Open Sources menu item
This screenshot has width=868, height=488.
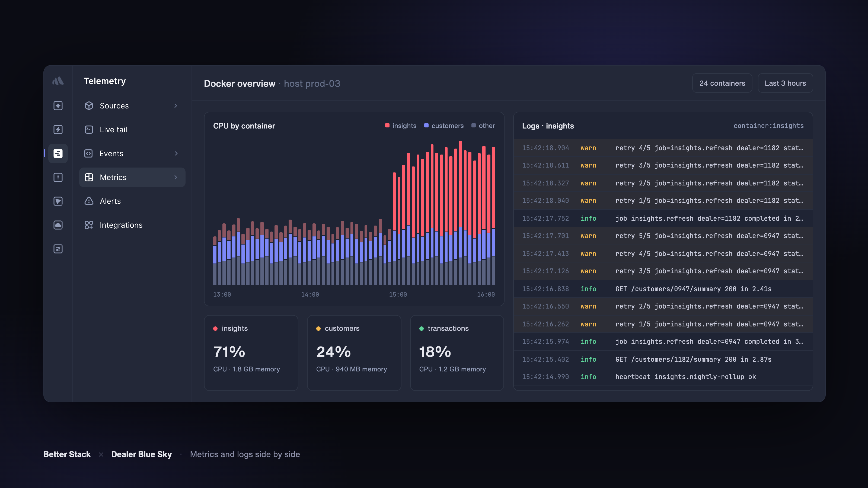coord(132,106)
